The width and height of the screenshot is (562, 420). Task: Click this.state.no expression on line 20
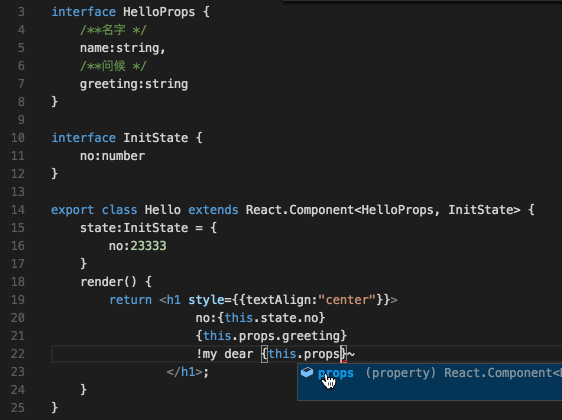(271, 318)
